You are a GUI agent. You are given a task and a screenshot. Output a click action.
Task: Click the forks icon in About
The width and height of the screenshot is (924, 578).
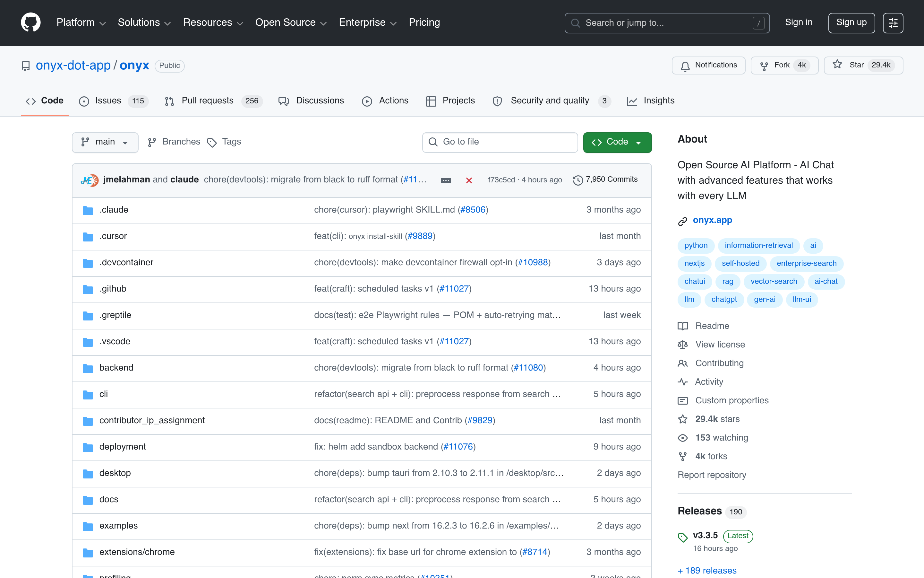pyautogui.click(x=683, y=456)
